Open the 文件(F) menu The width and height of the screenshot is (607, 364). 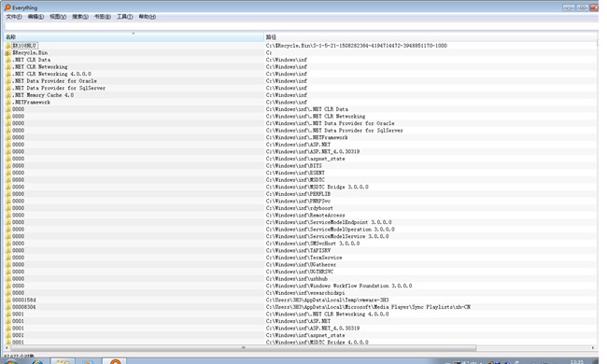[14, 17]
